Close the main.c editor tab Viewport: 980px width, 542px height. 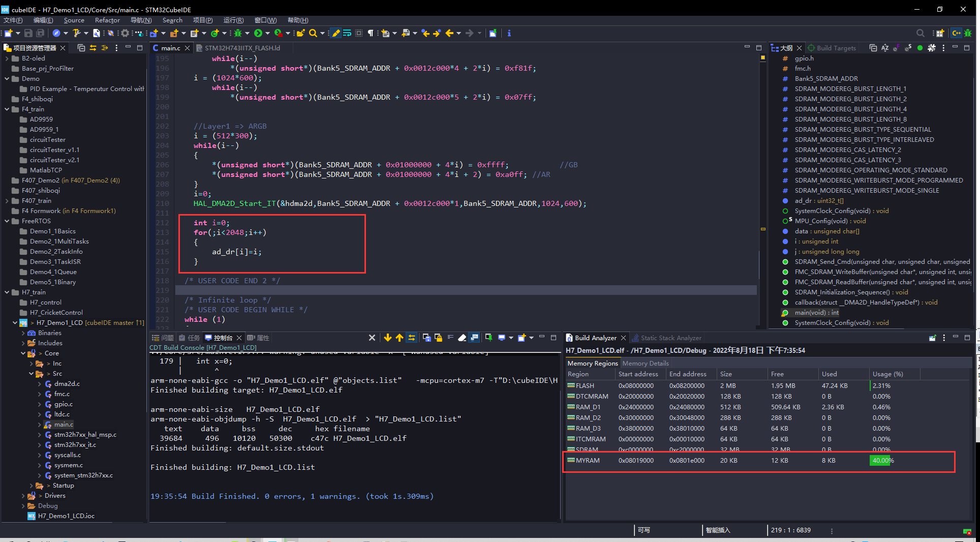point(187,48)
